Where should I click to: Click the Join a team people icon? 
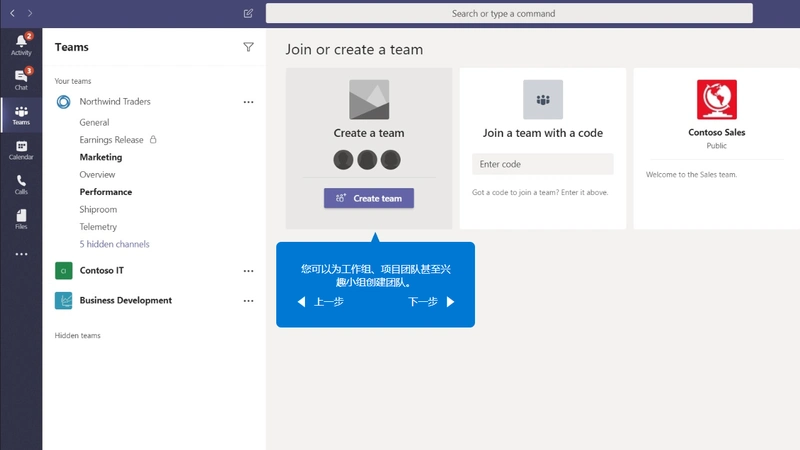pyautogui.click(x=543, y=99)
